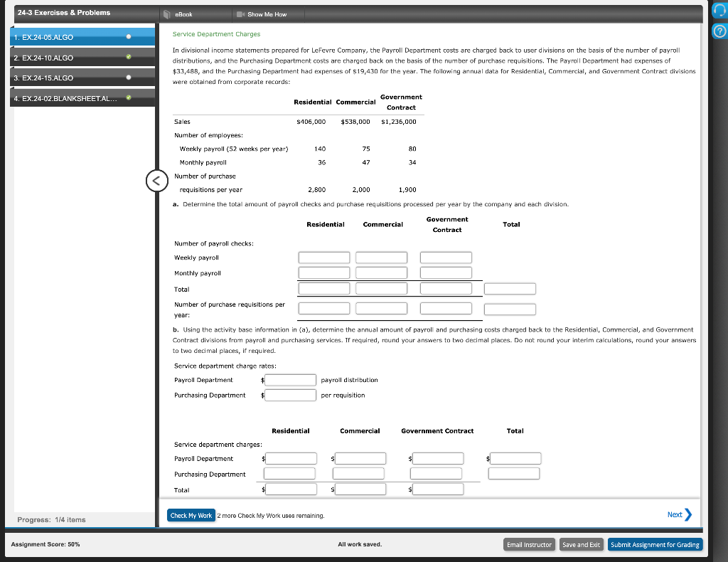Click the Progress: 1/4 items text
This screenshot has width=728, height=562.
51,520
